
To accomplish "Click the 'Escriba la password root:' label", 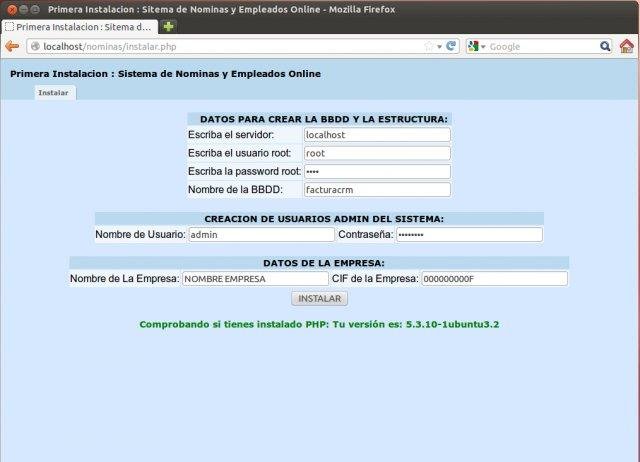I will click(244, 171).
